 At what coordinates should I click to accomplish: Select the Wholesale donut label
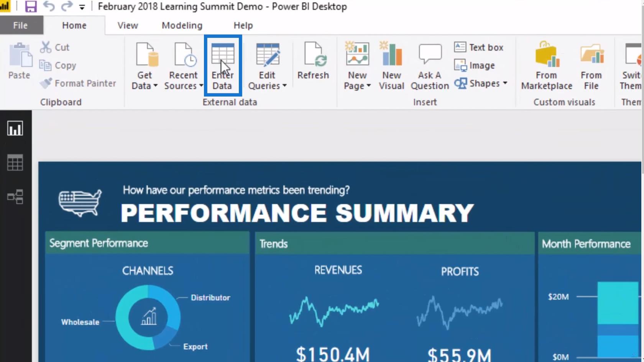pos(80,322)
